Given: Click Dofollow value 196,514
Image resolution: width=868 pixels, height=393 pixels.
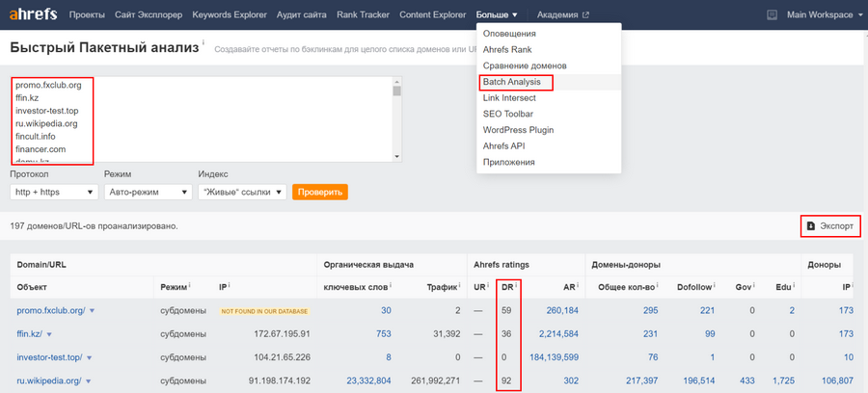Looking at the screenshot, I should tap(699, 381).
